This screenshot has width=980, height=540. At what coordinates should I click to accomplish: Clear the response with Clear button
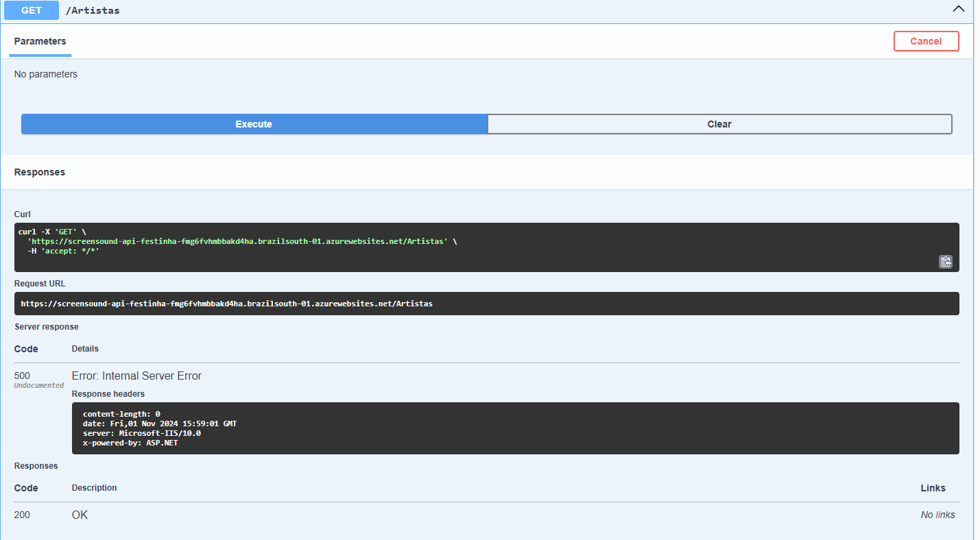[x=719, y=124]
